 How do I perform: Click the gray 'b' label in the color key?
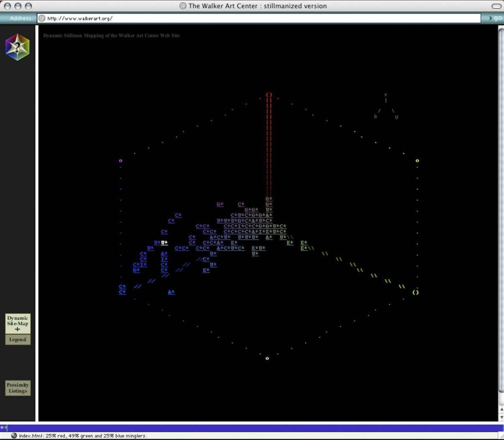coord(375,116)
